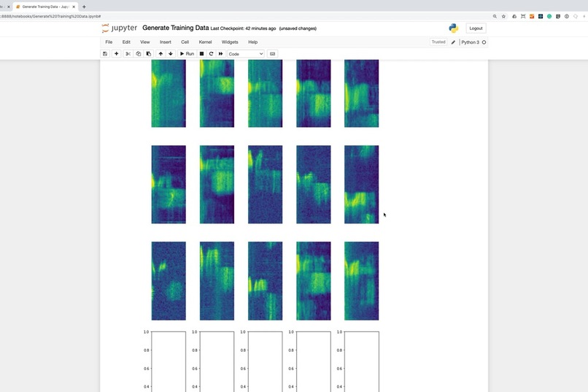Open the Edit menu
This screenshot has width=588, height=392.
(x=126, y=42)
